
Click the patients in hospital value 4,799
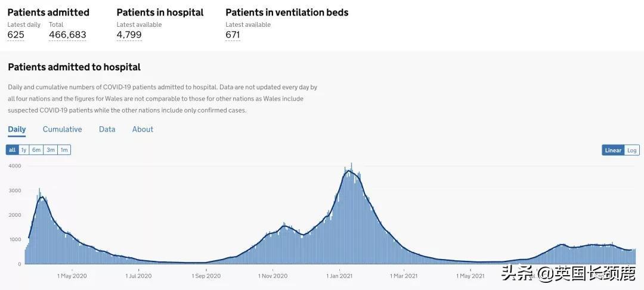click(129, 35)
